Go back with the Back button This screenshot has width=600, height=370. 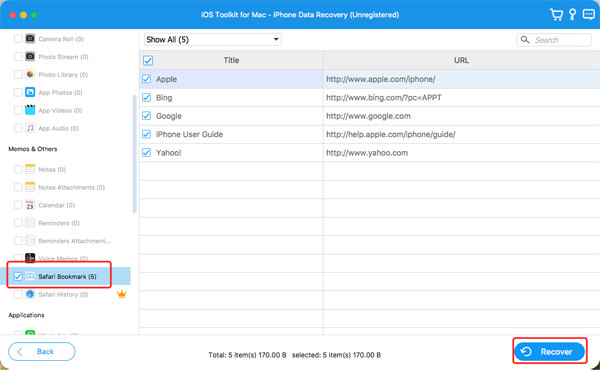(x=42, y=351)
